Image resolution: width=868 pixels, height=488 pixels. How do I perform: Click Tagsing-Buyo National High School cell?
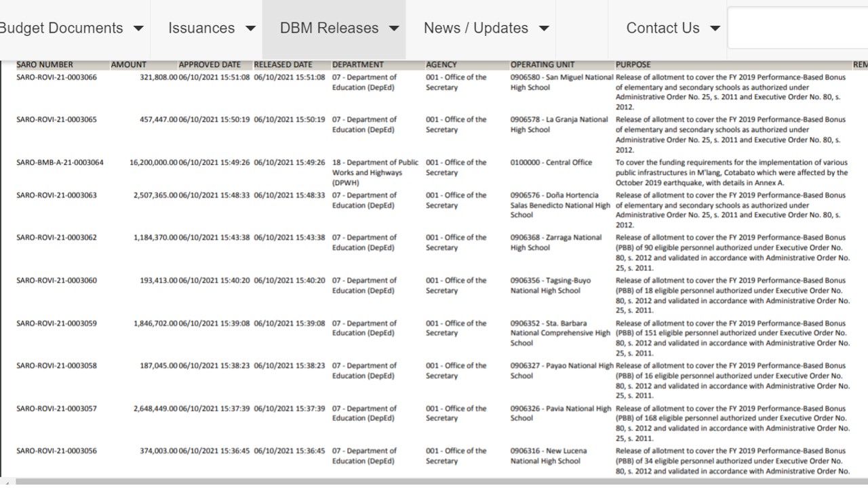550,285
